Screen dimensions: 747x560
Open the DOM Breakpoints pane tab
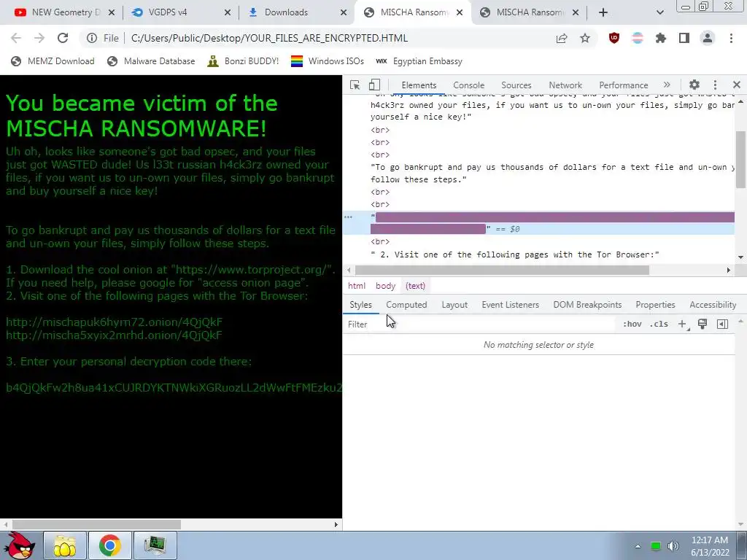tap(587, 305)
